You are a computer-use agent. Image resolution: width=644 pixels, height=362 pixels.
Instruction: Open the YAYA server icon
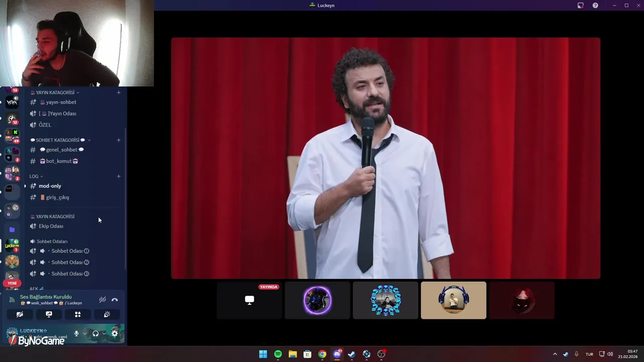(x=12, y=102)
